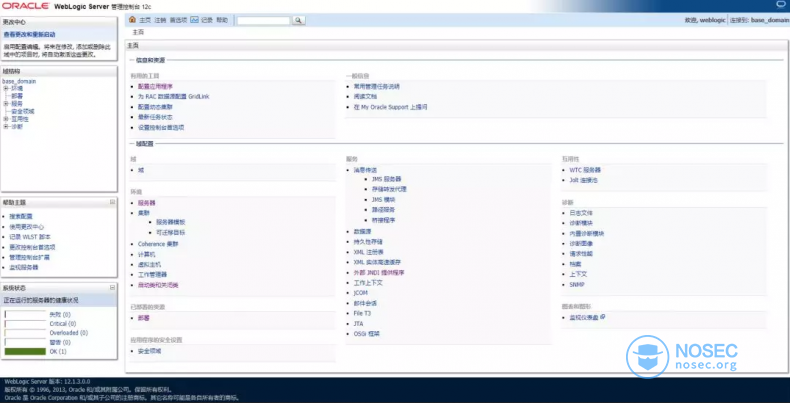The height and width of the screenshot is (403, 790).
Task: Open the 配置应用程序 link
Action: tap(155, 86)
